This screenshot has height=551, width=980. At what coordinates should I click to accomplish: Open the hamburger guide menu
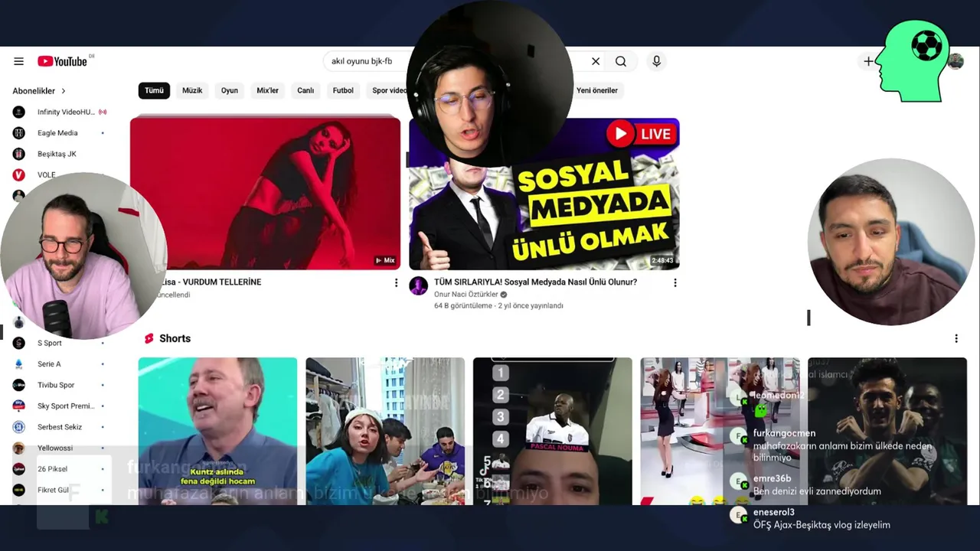pos(18,61)
